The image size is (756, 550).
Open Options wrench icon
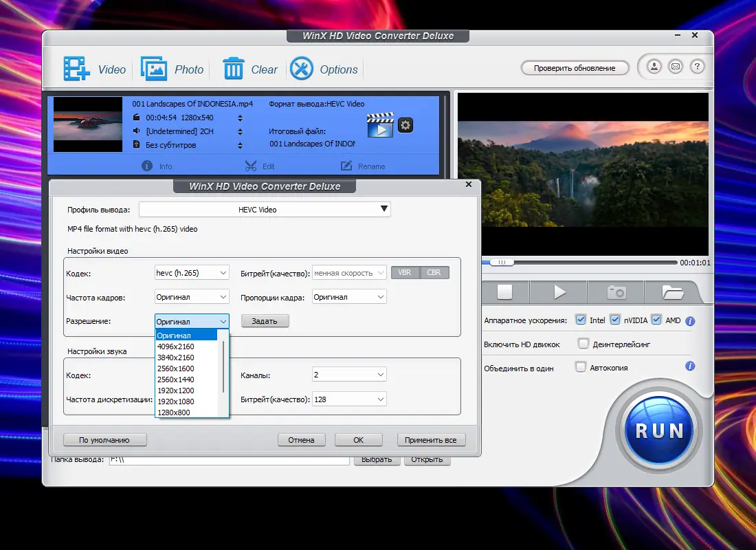pos(302,69)
